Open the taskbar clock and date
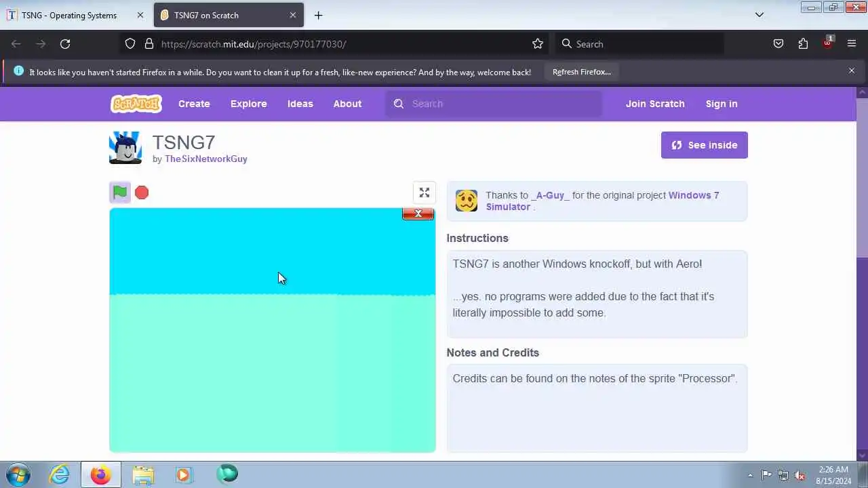 pos(833,475)
